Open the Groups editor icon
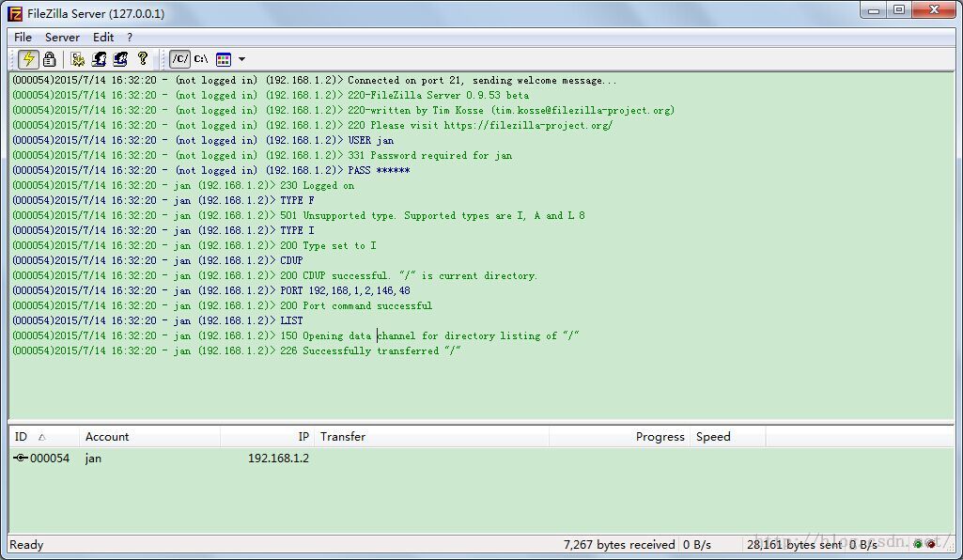The width and height of the screenshot is (963, 560). point(120,59)
